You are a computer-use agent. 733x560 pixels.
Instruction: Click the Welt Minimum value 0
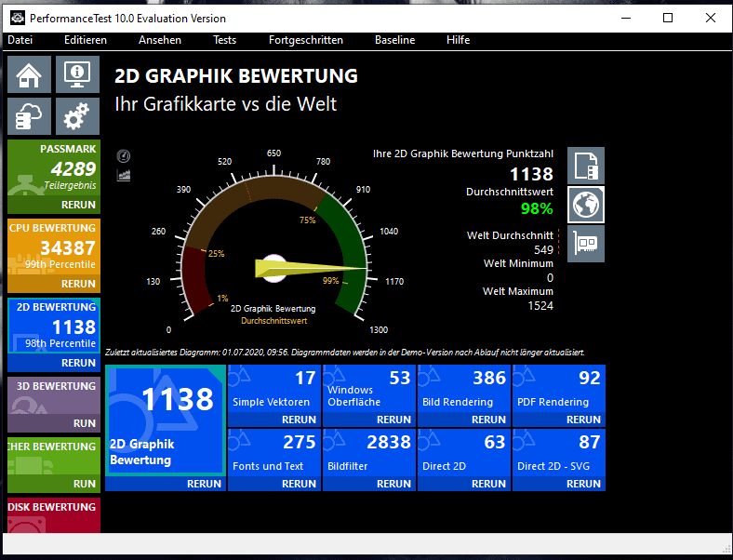coord(551,277)
